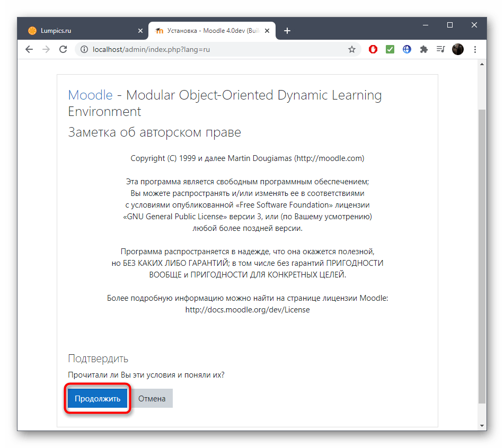Click the Отмена button
This screenshot has height=448, width=504.
point(152,399)
